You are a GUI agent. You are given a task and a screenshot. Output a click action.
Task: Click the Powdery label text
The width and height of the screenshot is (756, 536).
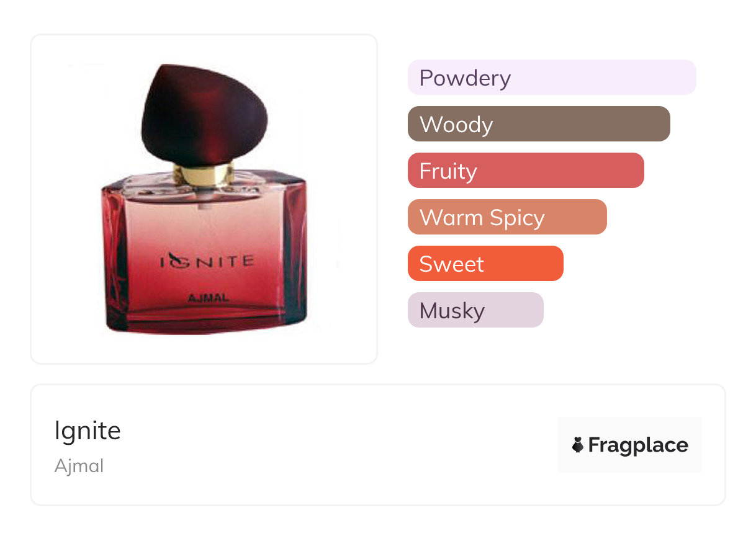pyautogui.click(x=465, y=78)
